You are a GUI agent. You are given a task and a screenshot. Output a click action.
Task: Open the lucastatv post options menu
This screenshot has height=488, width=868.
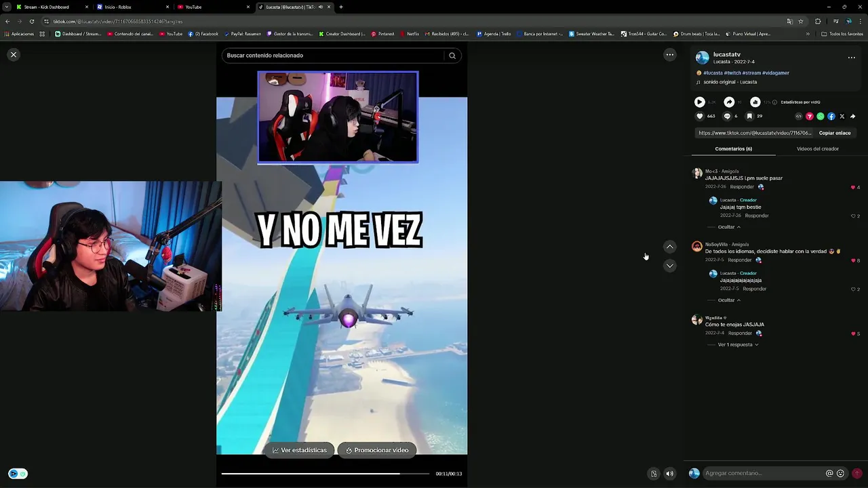pos(851,58)
